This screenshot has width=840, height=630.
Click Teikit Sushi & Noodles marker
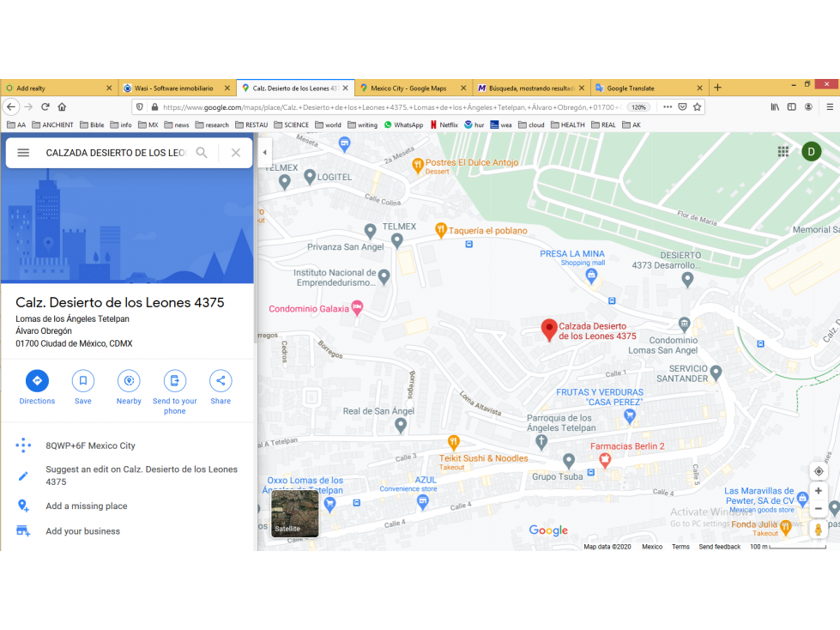[453, 443]
